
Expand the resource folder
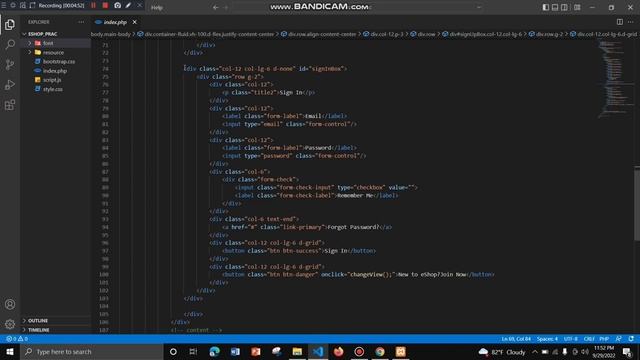click(x=56, y=52)
